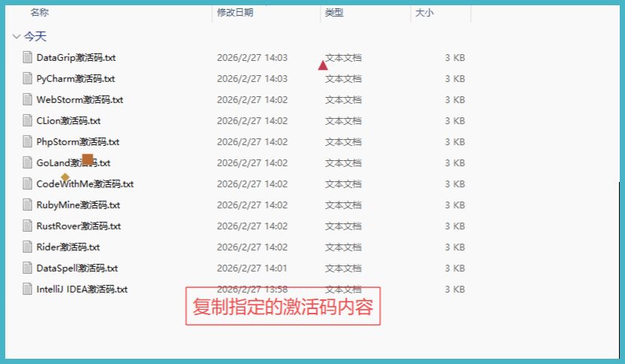The width and height of the screenshot is (625, 364).
Task: Select file name RubyMine激活码.txt
Action: tap(78, 205)
